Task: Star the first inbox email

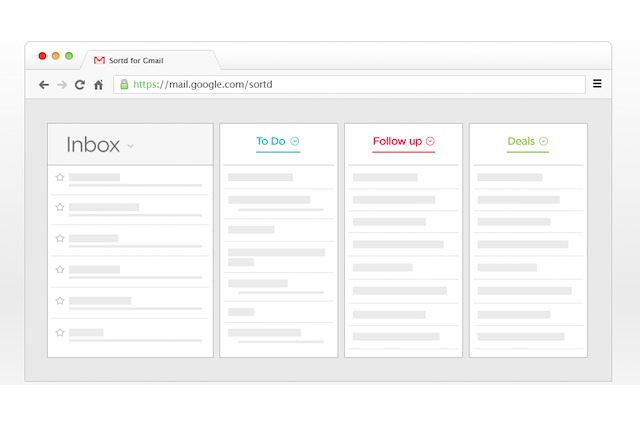Action: pos(60,177)
